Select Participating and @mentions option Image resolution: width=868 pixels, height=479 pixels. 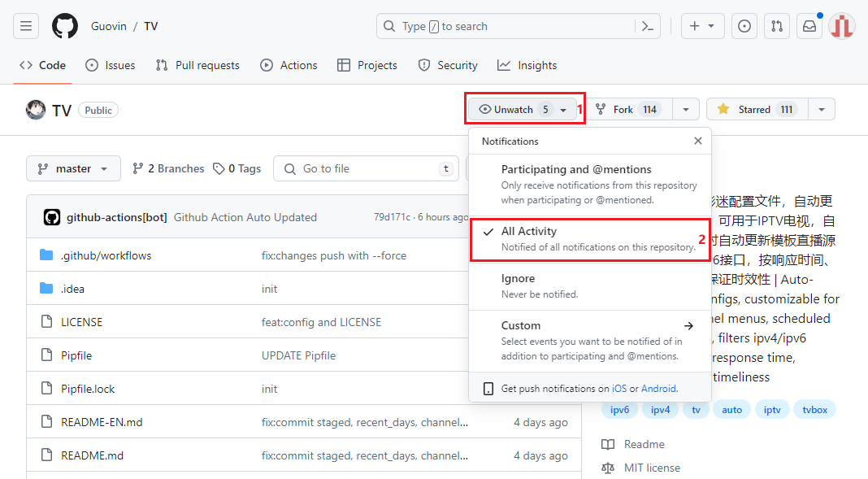click(x=589, y=185)
